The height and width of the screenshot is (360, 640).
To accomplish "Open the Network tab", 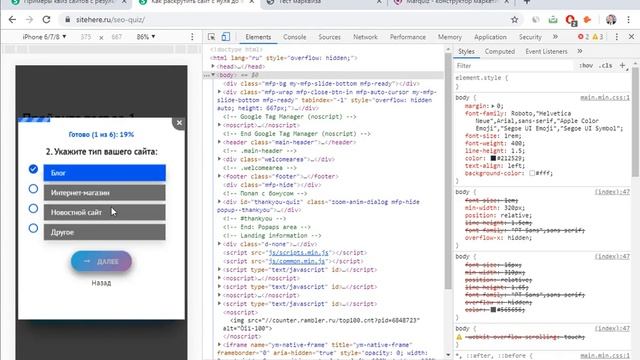I will (x=365, y=37).
